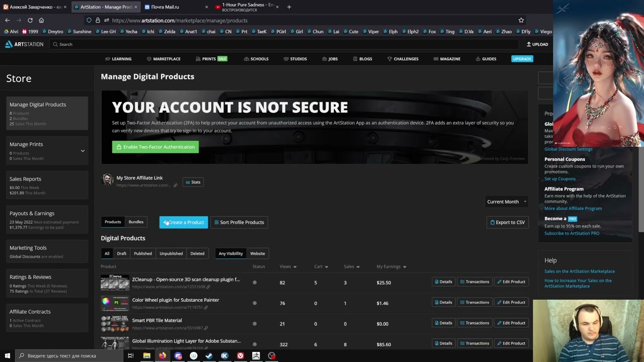
Task: Click Subscribe to ArtStation PRO link
Action: pos(572,233)
